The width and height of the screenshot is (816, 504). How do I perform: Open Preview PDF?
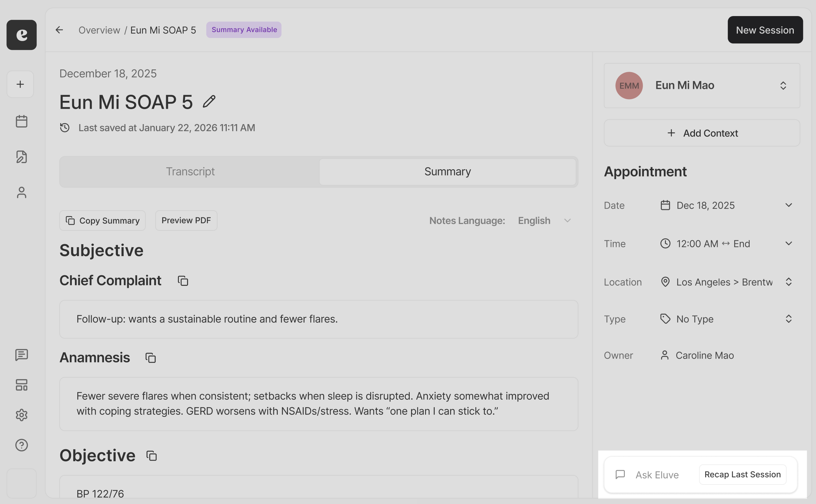[186, 221]
